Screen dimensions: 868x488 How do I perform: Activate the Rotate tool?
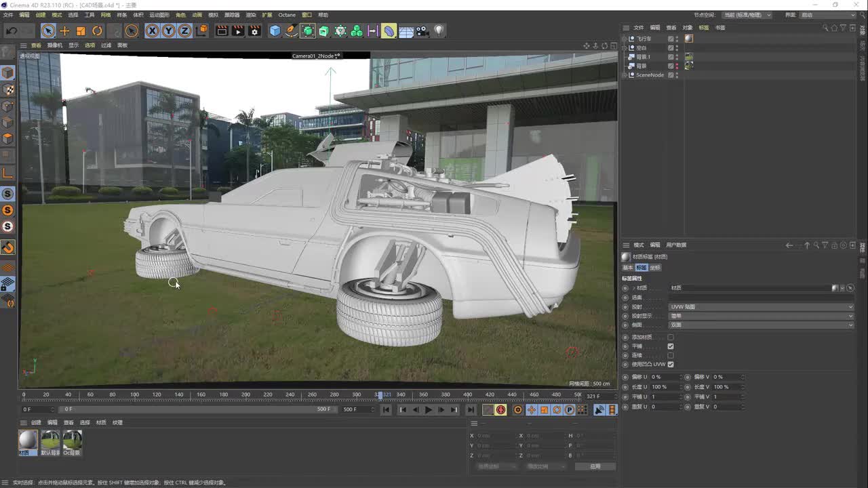click(x=97, y=30)
